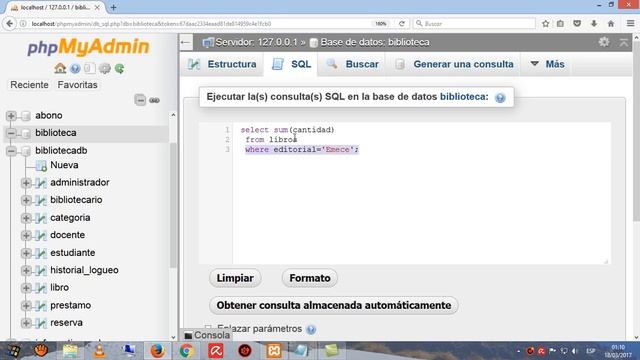Open Chrome from the taskbar

(187, 351)
